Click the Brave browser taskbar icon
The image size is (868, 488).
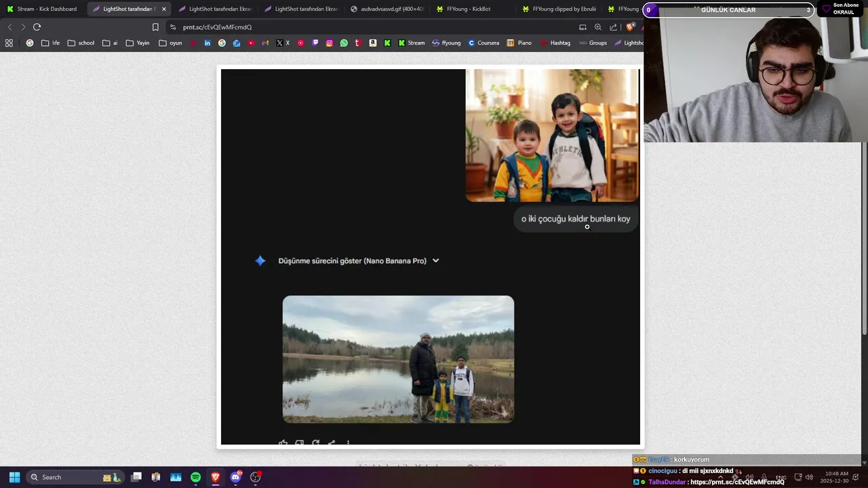click(216, 477)
